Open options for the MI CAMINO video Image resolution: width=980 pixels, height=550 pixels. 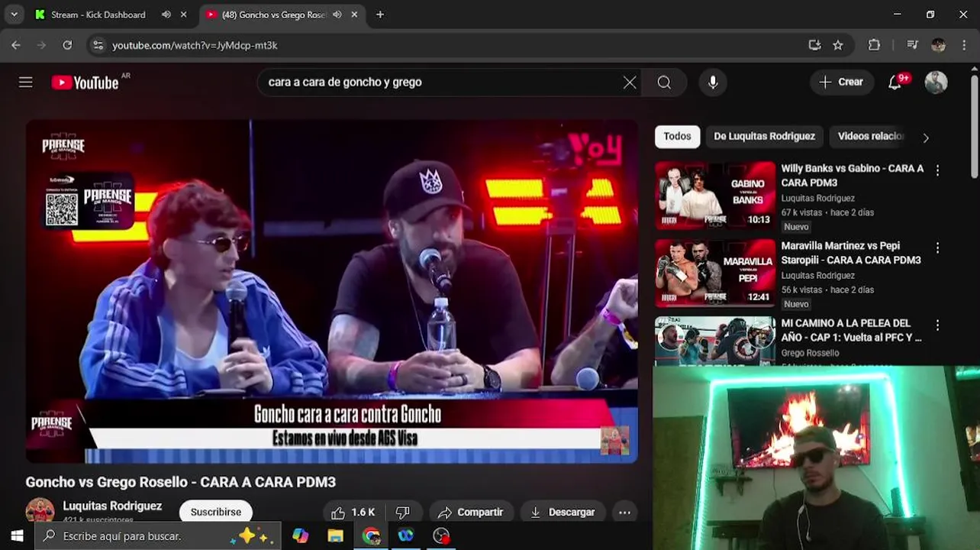[937, 325]
